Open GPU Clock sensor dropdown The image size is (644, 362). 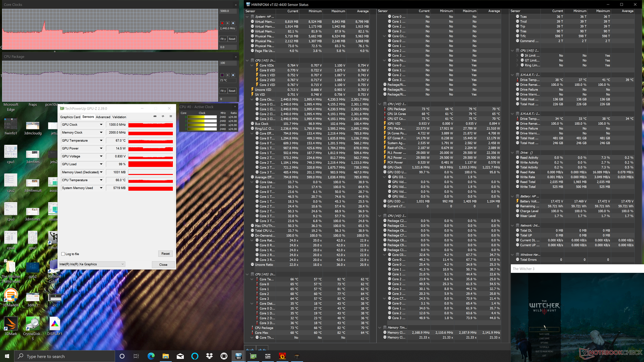[x=101, y=125]
